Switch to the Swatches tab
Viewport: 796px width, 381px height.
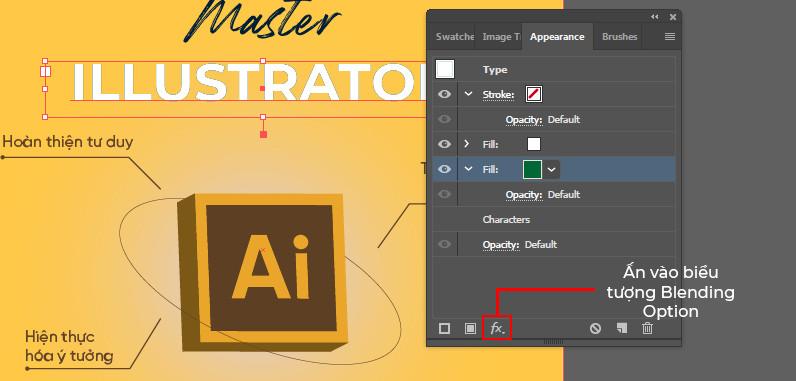454,37
